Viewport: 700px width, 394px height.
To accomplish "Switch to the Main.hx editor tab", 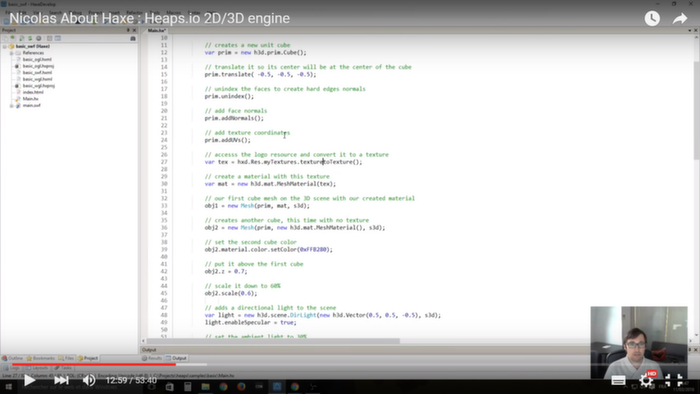I will 157,30.
